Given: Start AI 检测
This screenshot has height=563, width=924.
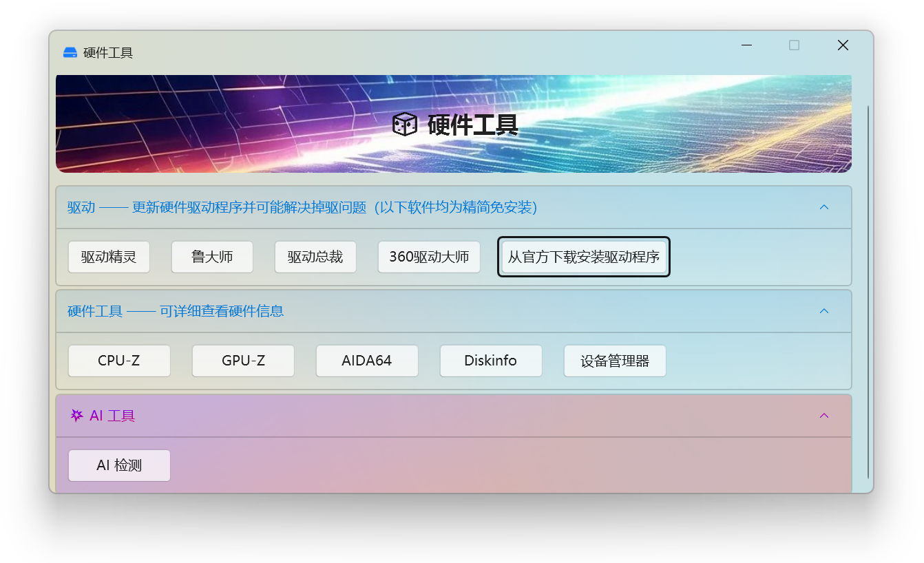Looking at the screenshot, I should pos(119,465).
